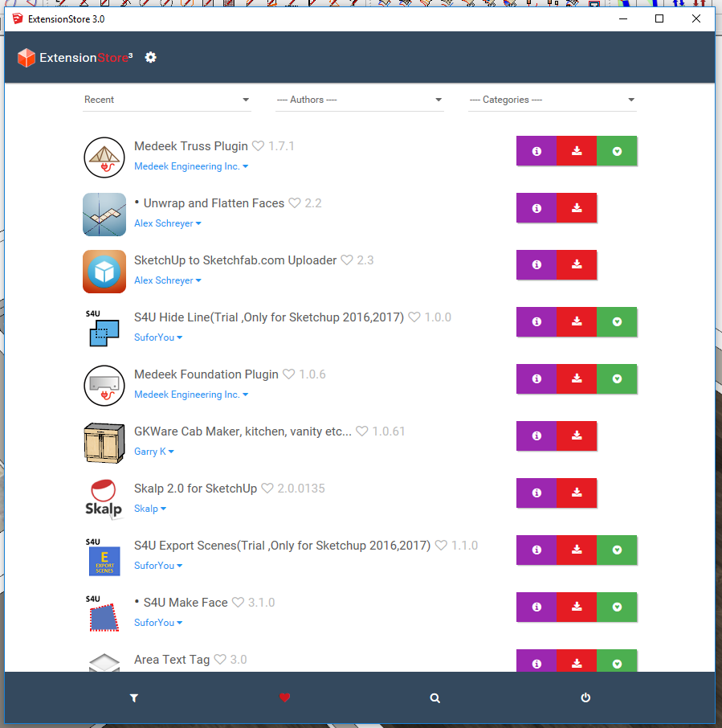
Task: Open the Authors filter dropdown
Action: [x=360, y=100]
